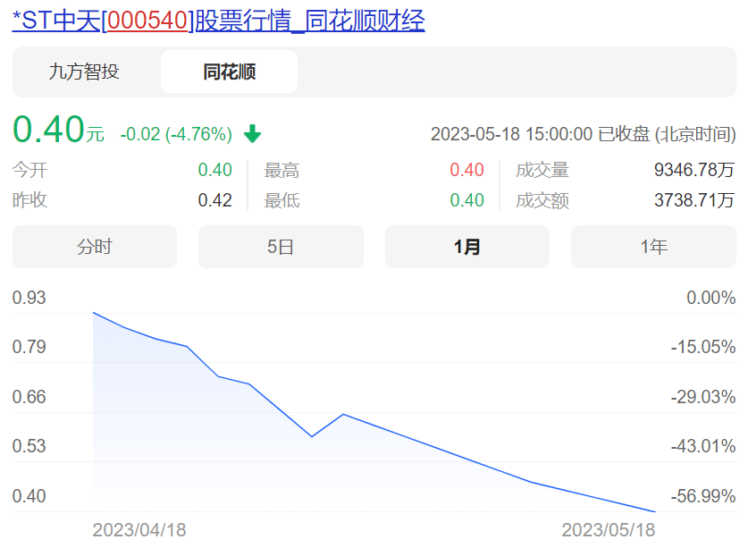The height and width of the screenshot is (548, 756).
Task: Click the green downward arrow price indicator
Action: tap(253, 132)
